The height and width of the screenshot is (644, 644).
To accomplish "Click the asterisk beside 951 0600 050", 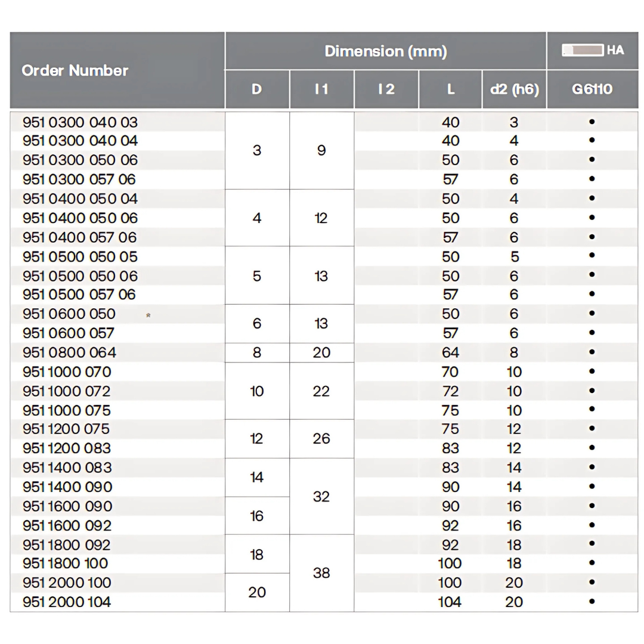I will [148, 315].
